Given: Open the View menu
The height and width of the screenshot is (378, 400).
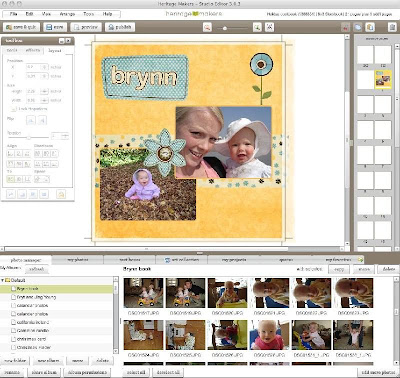Looking at the screenshot, I should click(x=46, y=14).
